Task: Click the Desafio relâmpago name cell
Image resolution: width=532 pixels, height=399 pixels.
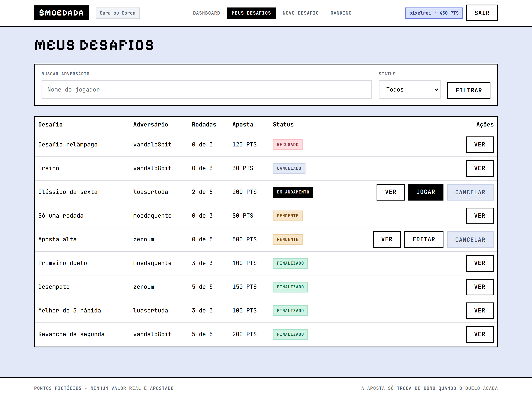Action: [x=68, y=145]
